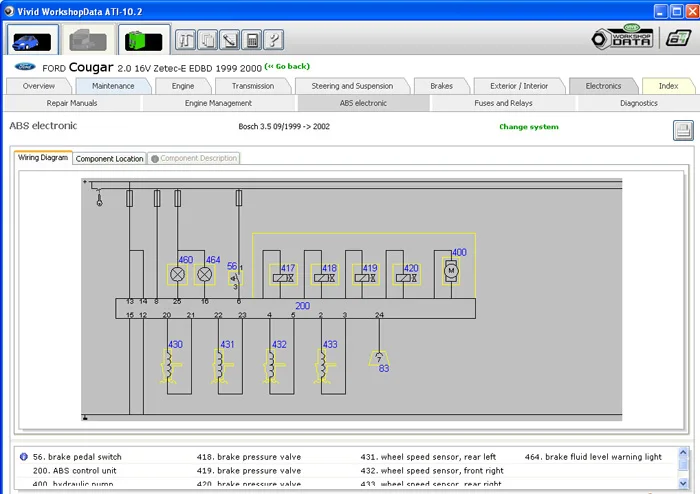Select wheel speed sensor 431 symbol

(221, 367)
